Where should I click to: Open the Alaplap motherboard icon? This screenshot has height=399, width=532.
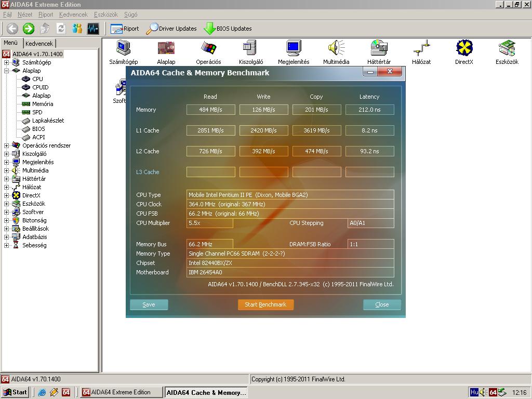point(166,52)
